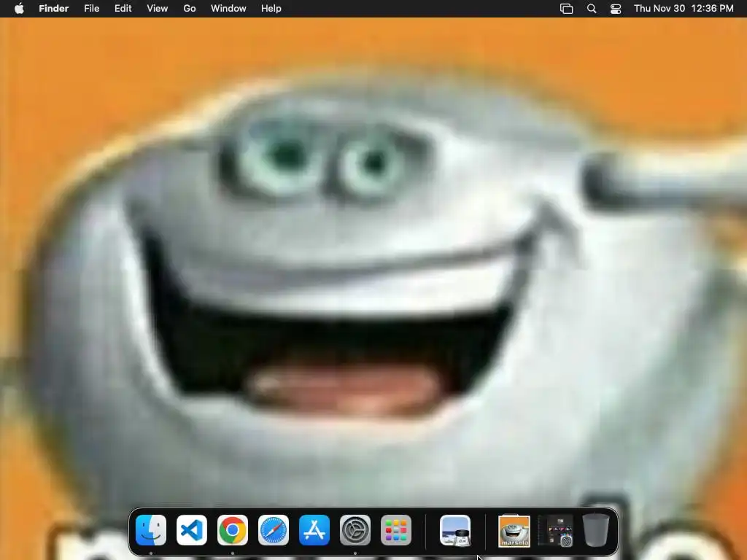The height and width of the screenshot is (560, 747).
Task: Open the marselo image in Dock
Action: pos(514,531)
